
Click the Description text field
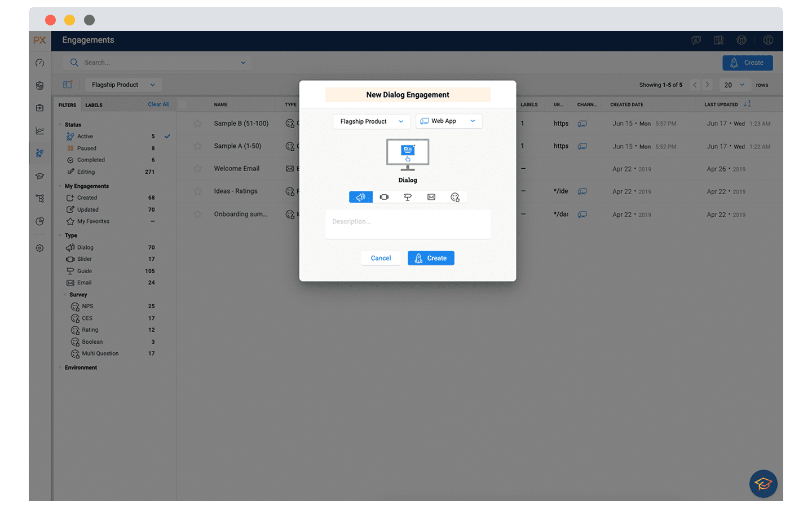pos(408,224)
